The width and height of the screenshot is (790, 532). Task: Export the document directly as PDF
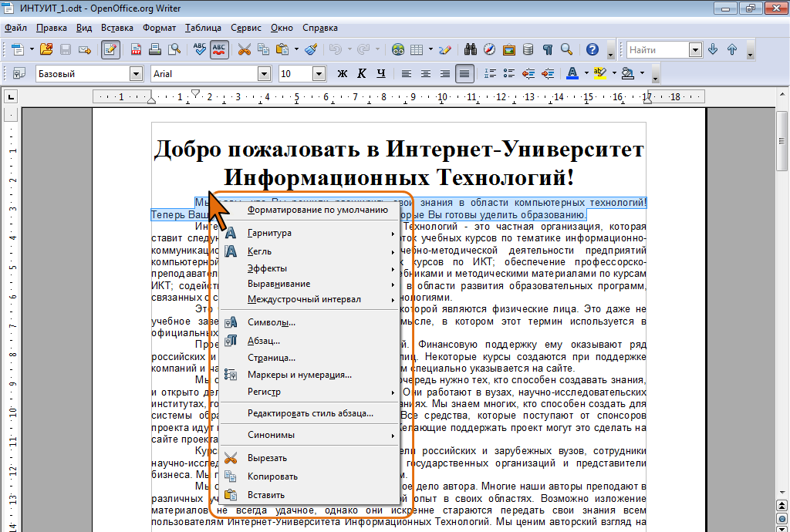(136, 49)
